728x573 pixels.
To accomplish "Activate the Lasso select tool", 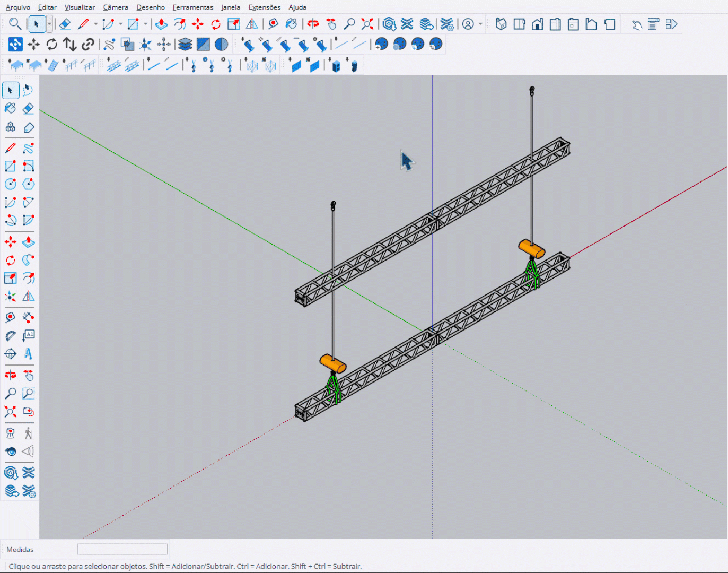I will 28,90.
